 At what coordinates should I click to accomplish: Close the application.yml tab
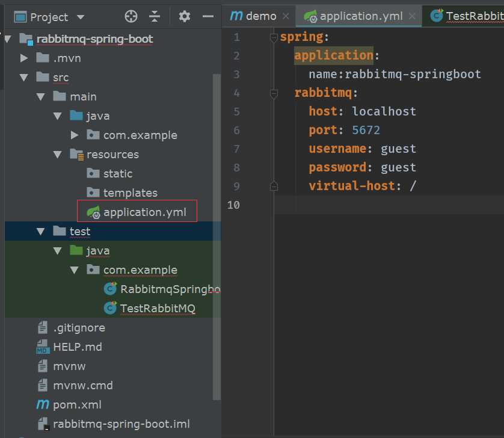[x=412, y=16]
